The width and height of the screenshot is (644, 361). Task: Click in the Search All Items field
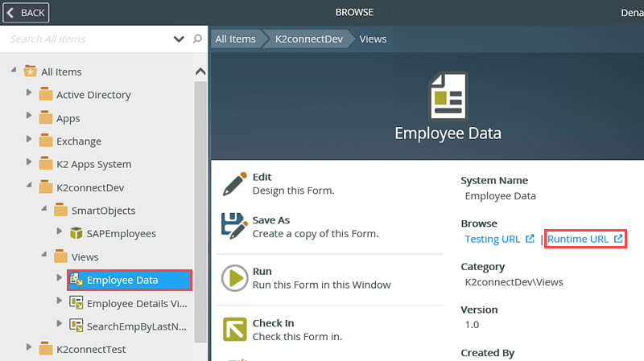tap(89, 39)
